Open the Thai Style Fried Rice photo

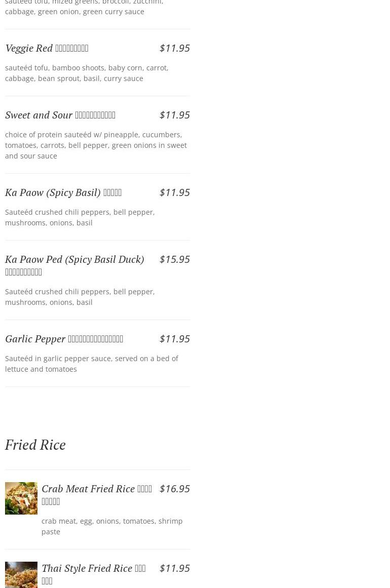[21, 575]
